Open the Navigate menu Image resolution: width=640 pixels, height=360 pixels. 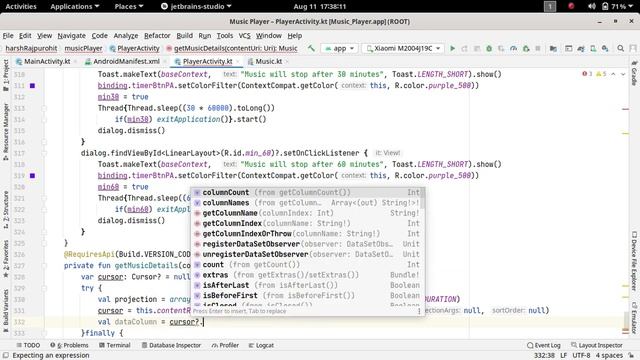pos(71,36)
